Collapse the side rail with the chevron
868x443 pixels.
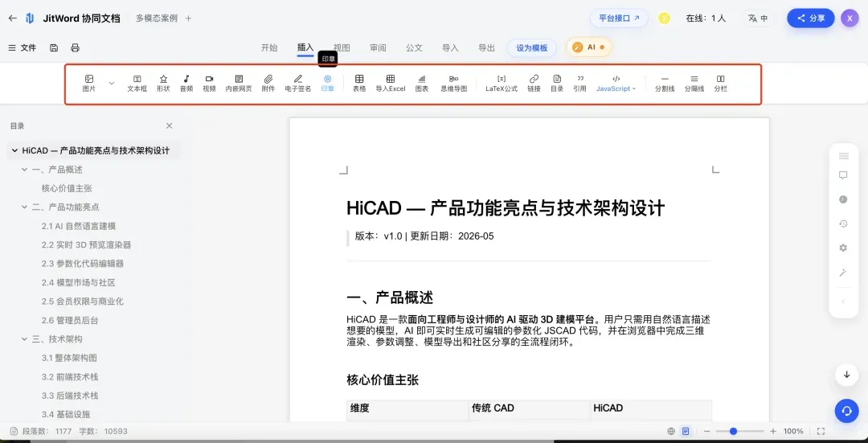click(843, 301)
